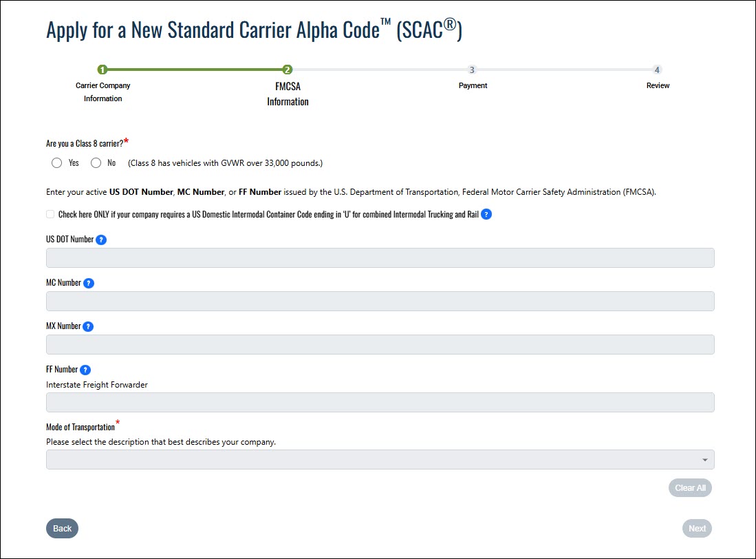Jump to step 3 Payment
756x559 pixels.
tap(472, 70)
